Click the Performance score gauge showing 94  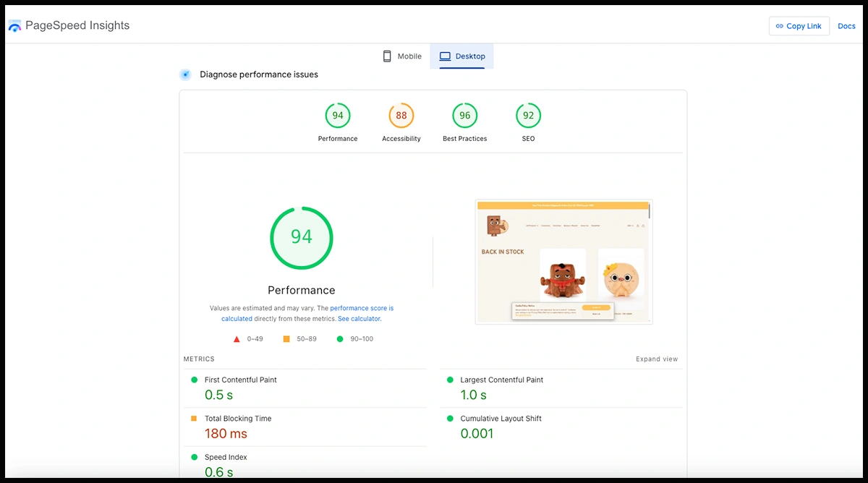point(338,116)
